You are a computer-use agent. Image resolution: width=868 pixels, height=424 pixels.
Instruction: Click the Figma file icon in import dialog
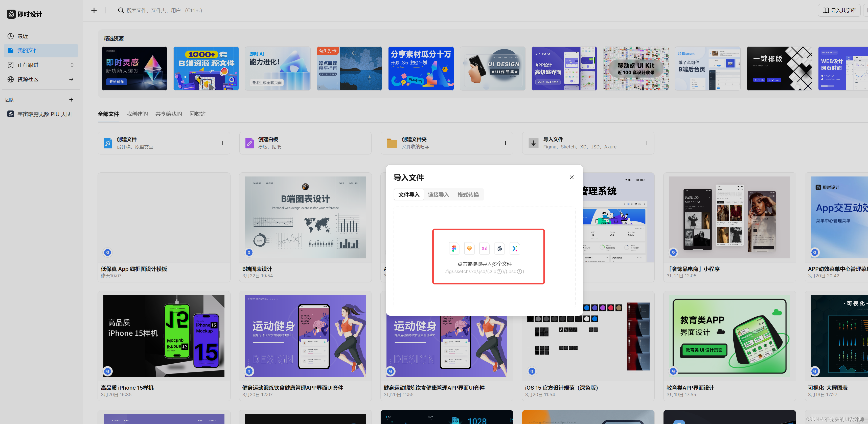454,248
